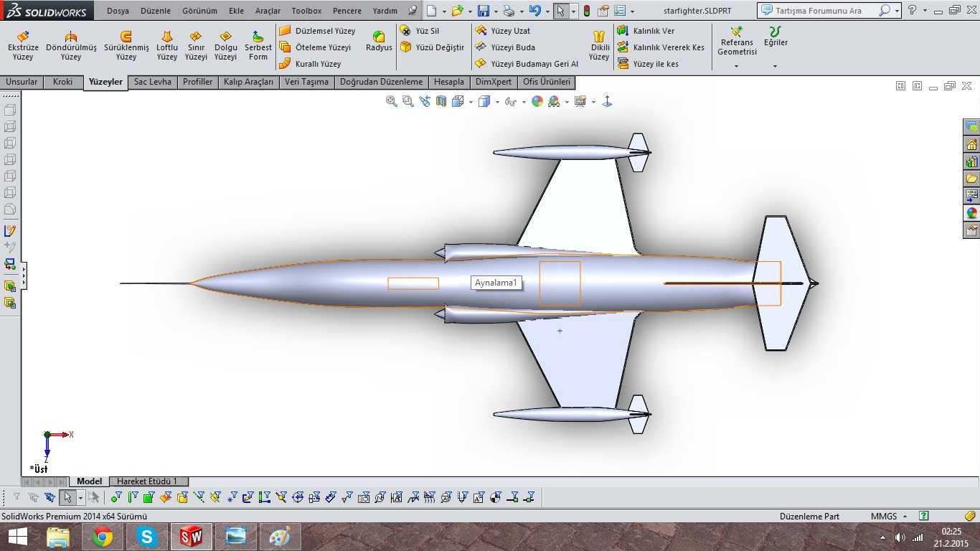980x551 pixels.
Task: Click the Dolgu Yüzeyi fill tool
Action: [x=225, y=46]
